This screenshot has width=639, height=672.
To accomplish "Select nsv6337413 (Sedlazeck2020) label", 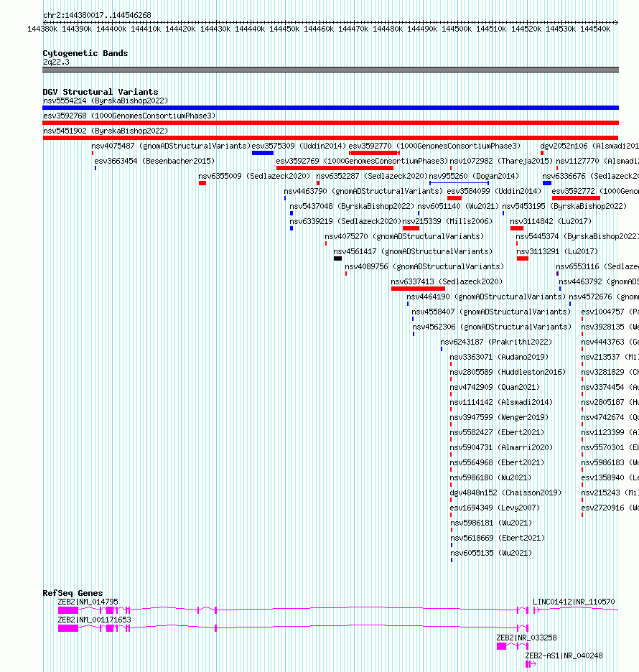I will (x=447, y=281).
